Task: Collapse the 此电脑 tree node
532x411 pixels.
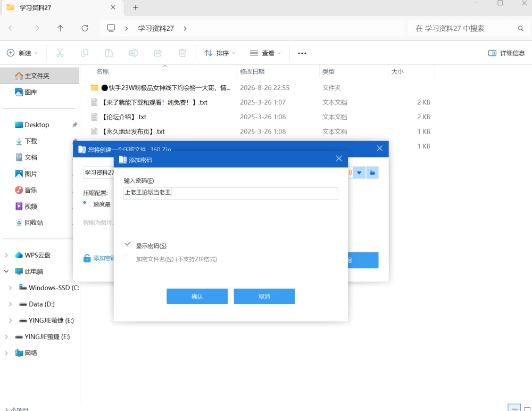Action: click(6, 272)
